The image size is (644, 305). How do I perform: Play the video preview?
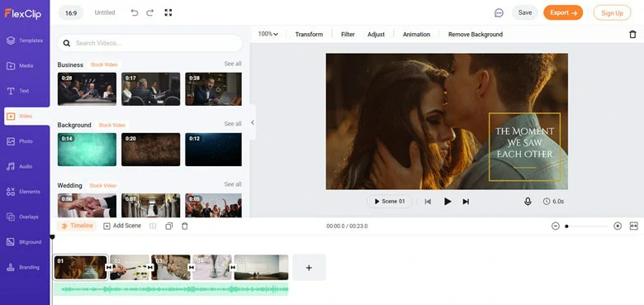[447, 202]
